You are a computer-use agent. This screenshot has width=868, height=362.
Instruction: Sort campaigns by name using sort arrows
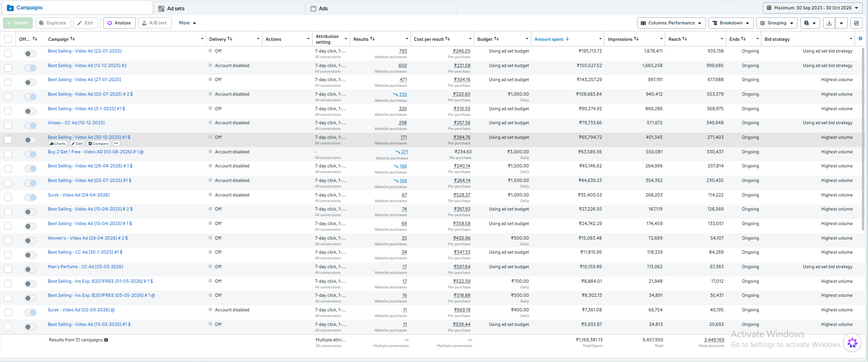pyautogui.click(x=72, y=39)
